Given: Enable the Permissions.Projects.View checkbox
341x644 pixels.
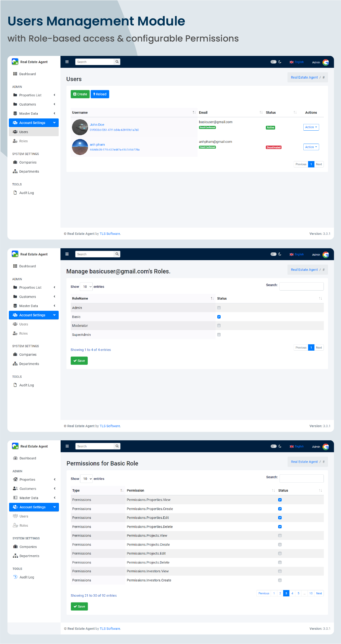Looking at the screenshot, I should [280, 536].
